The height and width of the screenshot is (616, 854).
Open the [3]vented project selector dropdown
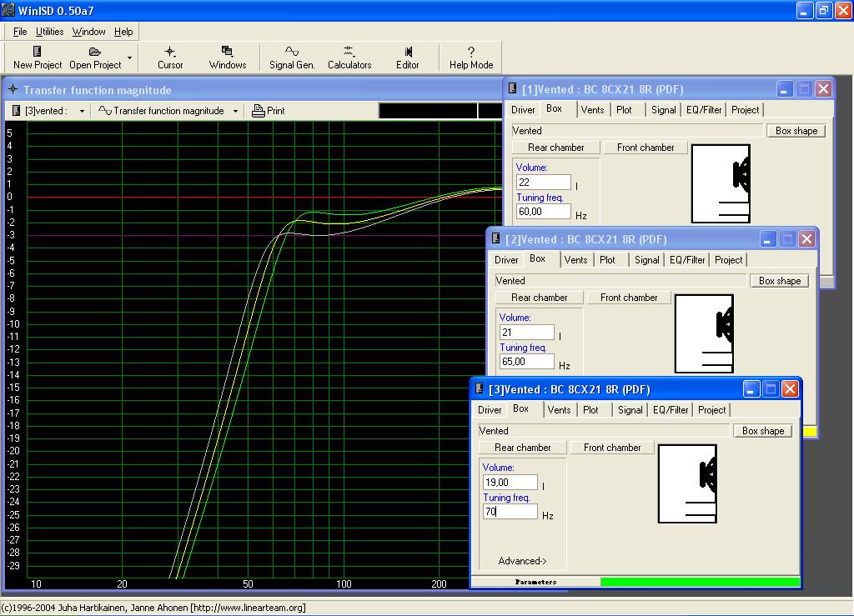(x=82, y=111)
